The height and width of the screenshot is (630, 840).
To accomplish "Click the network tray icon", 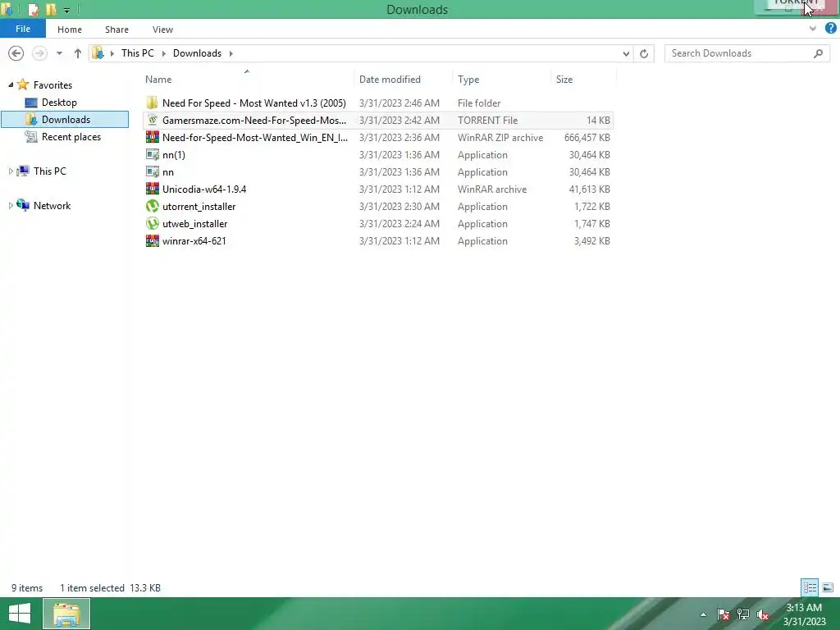I will (x=743, y=614).
